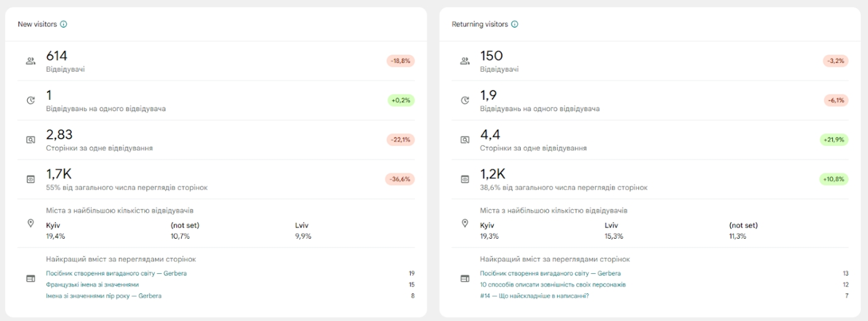
Task: Open '#14 — Що найскладніше в написанні?' link
Action: [x=534, y=296]
